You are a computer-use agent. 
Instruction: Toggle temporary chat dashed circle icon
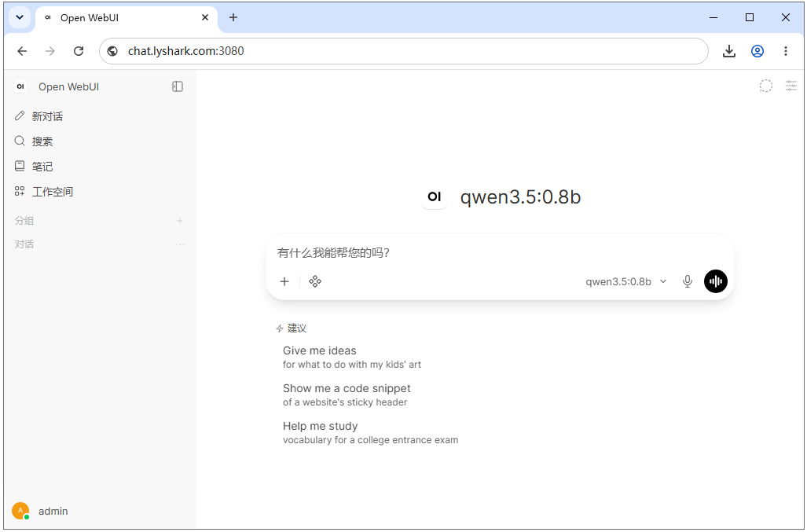[766, 86]
